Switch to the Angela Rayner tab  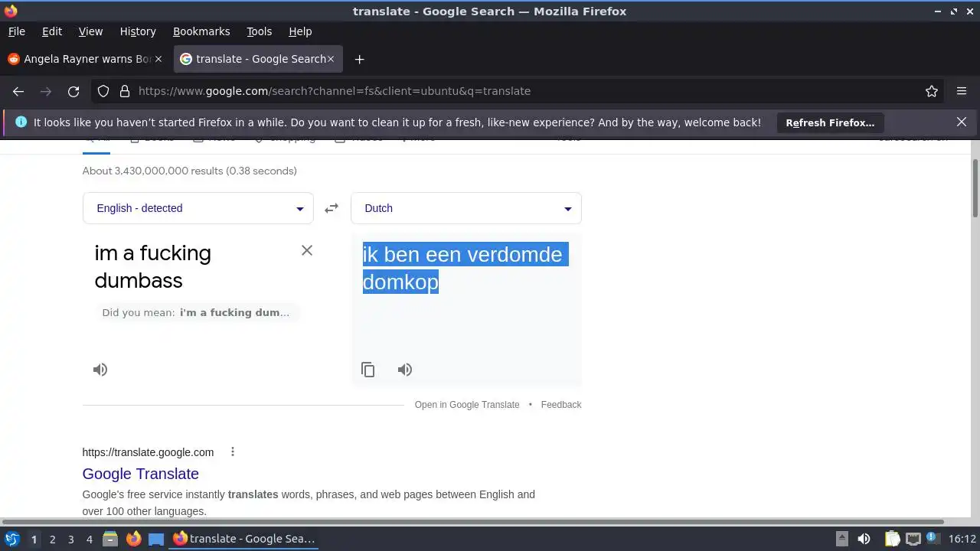86,59
